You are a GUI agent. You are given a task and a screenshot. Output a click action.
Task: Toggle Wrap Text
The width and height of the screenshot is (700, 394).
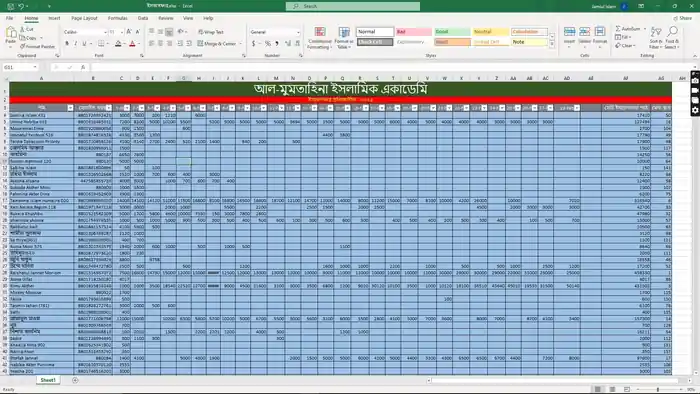(x=211, y=32)
